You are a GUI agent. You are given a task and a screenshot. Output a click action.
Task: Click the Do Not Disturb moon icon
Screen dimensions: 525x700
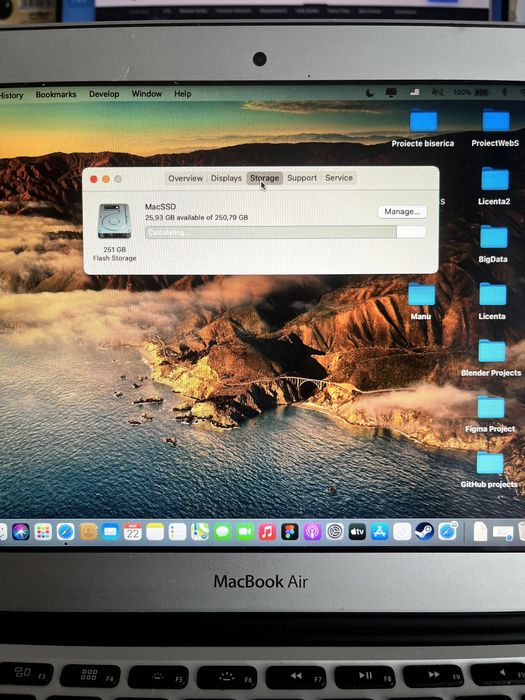tap(370, 92)
